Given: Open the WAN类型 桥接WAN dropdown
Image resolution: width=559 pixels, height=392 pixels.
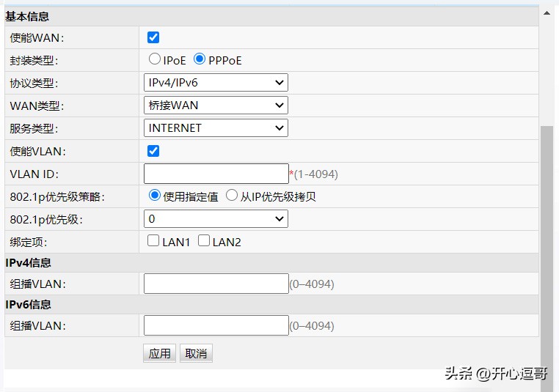Looking at the screenshot, I should pos(216,106).
